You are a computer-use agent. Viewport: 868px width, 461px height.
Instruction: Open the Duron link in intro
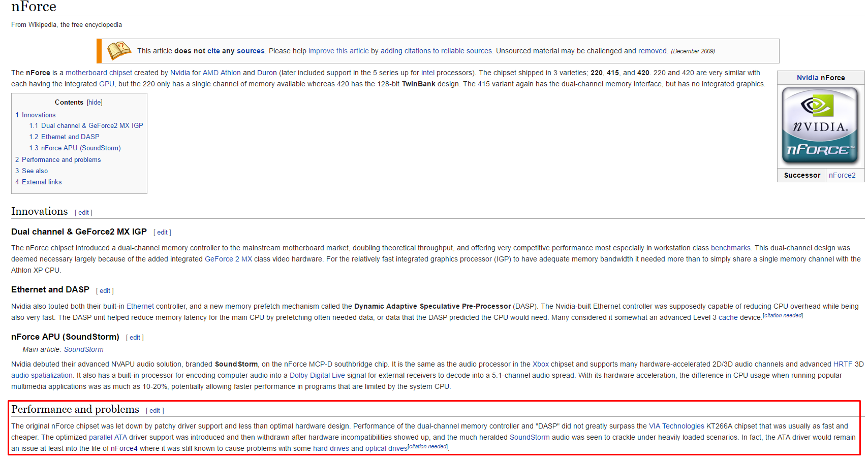tap(267, 73)
